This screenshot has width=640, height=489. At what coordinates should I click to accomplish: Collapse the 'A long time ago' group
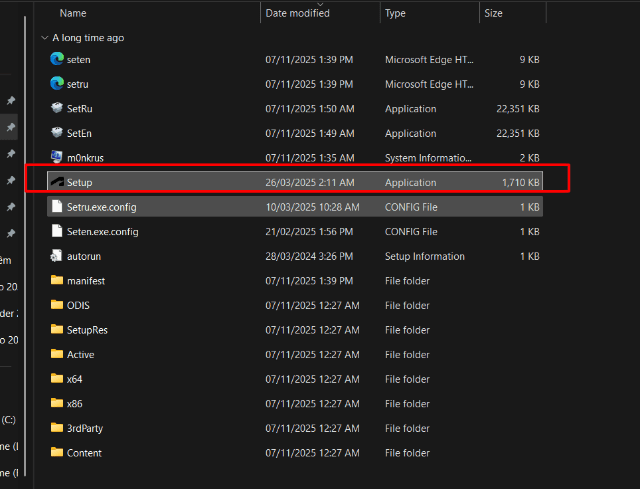(44, 38)
